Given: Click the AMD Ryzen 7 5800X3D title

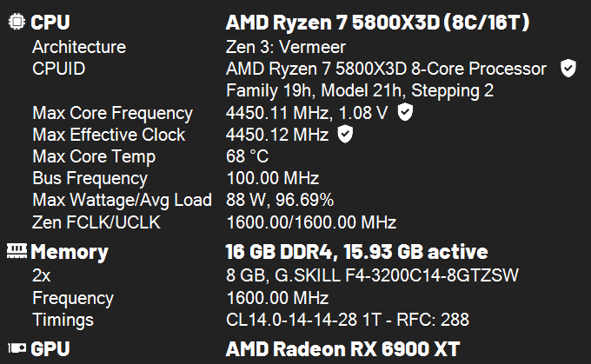Looking at the screenshot, I should click(x=378, y=23).
